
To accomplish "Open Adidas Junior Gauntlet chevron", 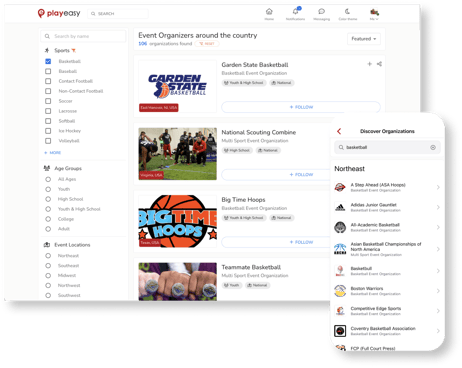I will pyautogui.click(x=438, y=207).
